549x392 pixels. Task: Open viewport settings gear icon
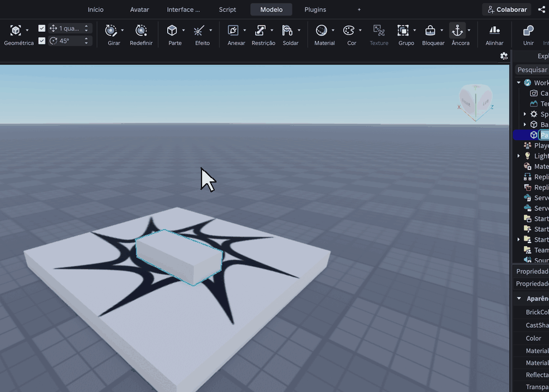(504, 56)
